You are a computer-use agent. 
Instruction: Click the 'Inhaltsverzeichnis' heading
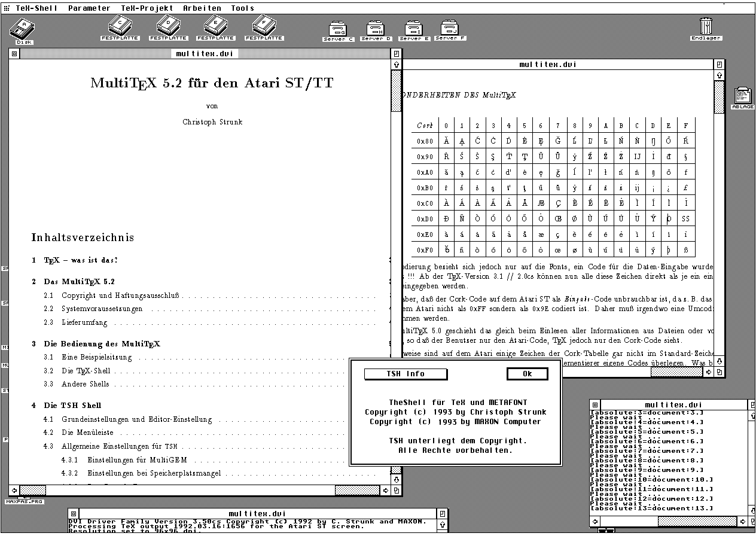83,237
